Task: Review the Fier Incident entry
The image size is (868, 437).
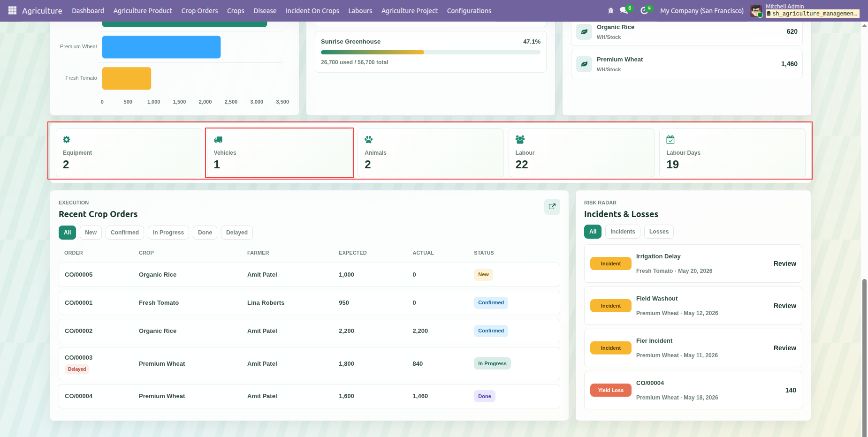Action: [x=784, y=348]
